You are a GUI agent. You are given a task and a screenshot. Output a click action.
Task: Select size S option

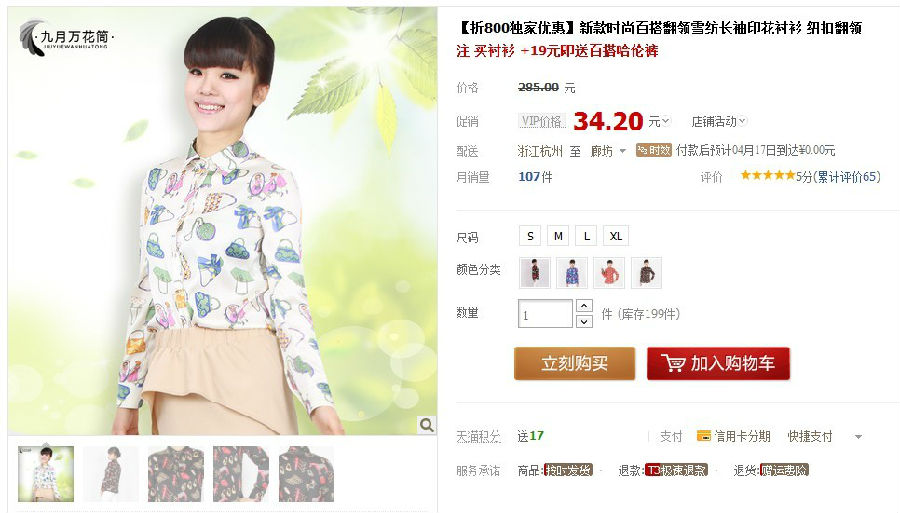point(530,236)
